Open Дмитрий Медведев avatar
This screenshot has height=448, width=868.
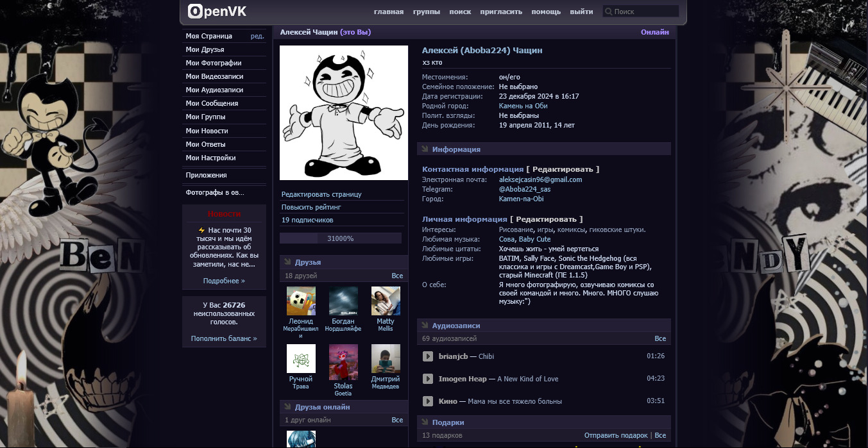pos(386,358)
